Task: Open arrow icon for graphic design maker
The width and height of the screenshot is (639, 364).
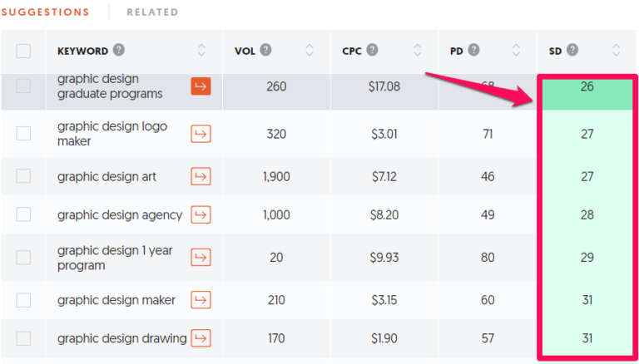Action: [201, 300]
